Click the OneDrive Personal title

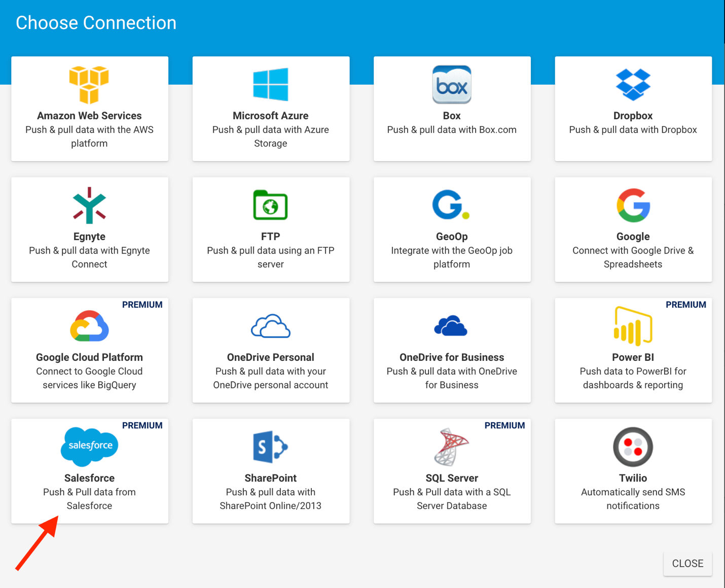(271, 357)
